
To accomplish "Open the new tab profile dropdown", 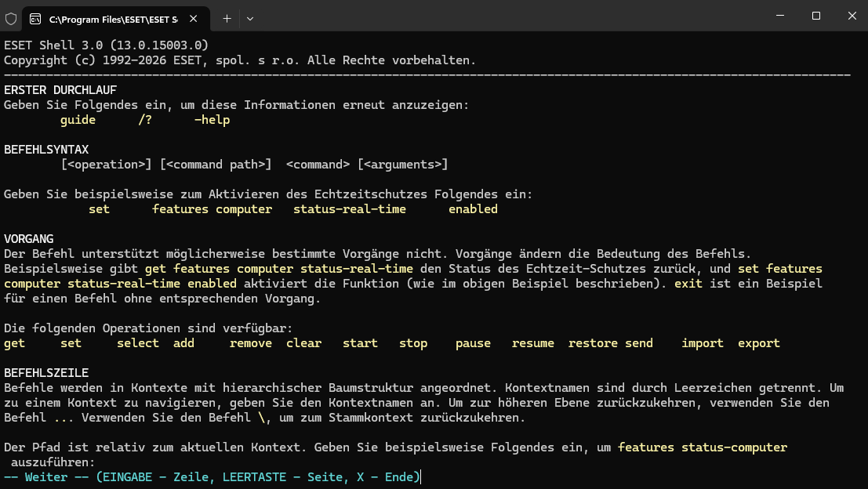I will [x=250, y=19].
